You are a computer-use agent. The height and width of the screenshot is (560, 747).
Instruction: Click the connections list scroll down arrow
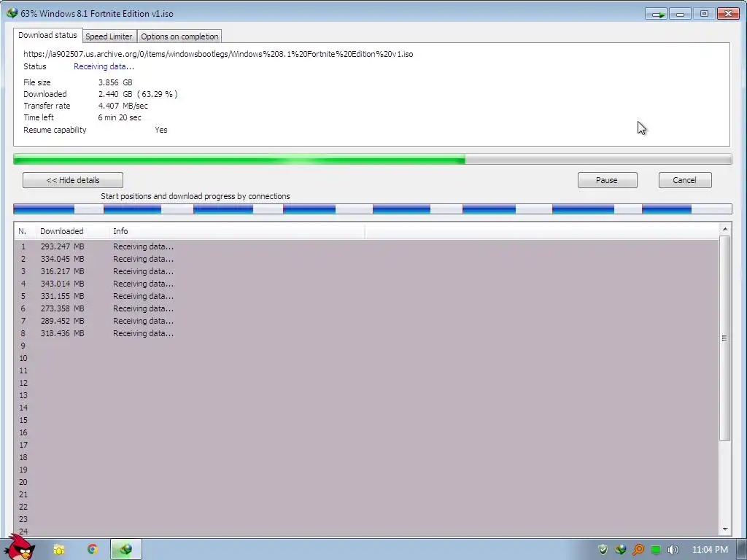coord(724,529)
